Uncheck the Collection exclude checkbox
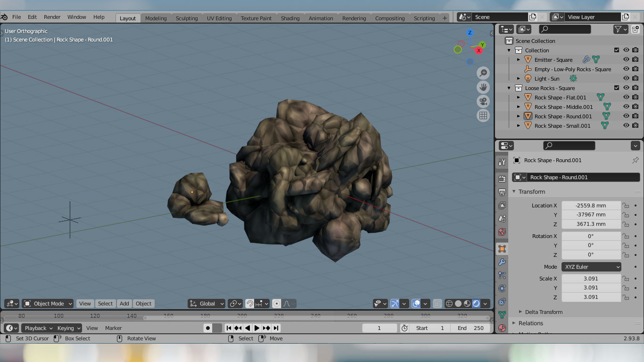Image resolution: width=644 pixels, height=362 pixels. tap(617, 50)
